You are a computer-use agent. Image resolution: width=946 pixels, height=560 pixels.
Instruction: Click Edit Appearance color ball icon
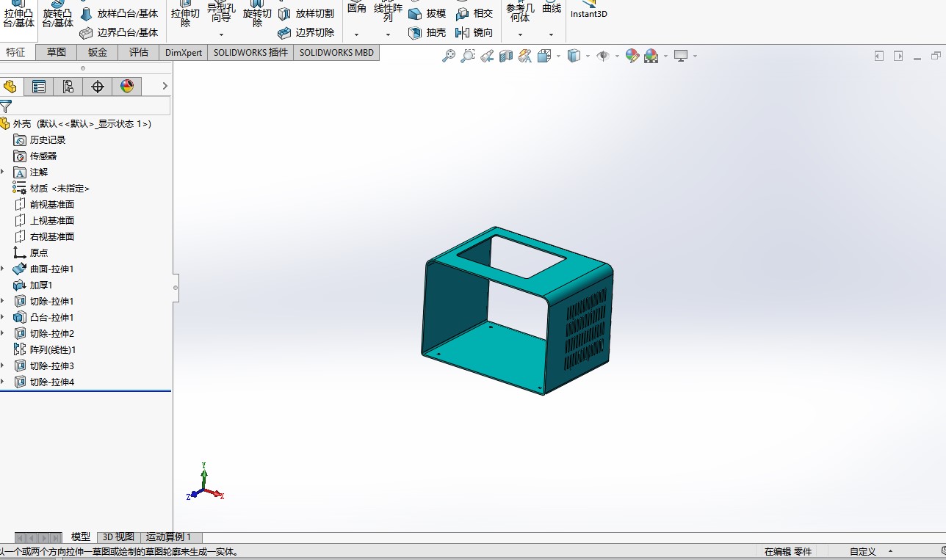coord(632,56)
